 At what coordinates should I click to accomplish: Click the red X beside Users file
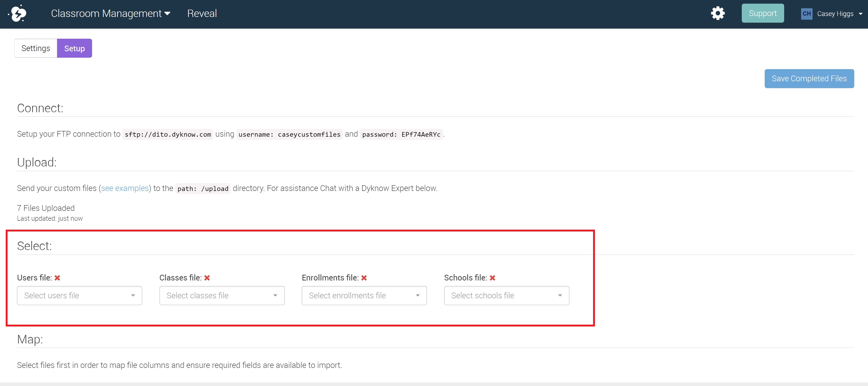click(57, 278)
